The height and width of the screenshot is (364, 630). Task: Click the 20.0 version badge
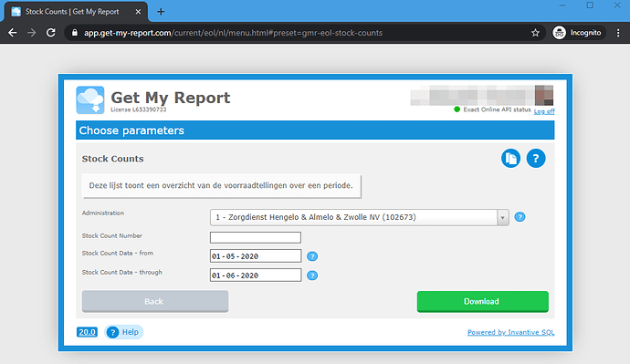[x=87, y=332]
